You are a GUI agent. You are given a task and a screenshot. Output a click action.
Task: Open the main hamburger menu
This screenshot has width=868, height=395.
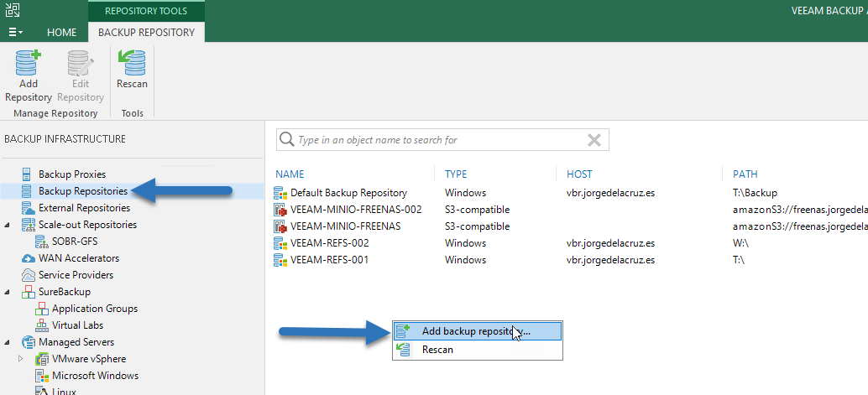pyautogui.click(x=15, y=32)
